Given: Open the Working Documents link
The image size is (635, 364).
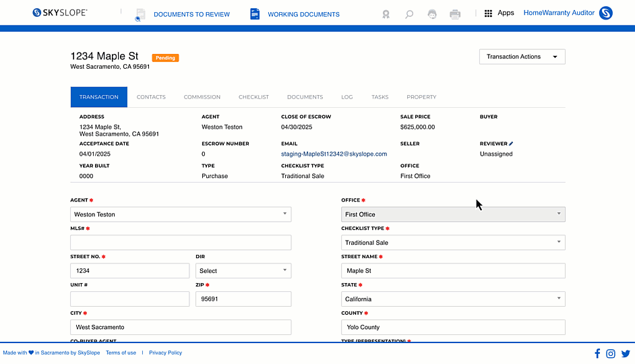Looking at the screenshot, I should (304, 15).
